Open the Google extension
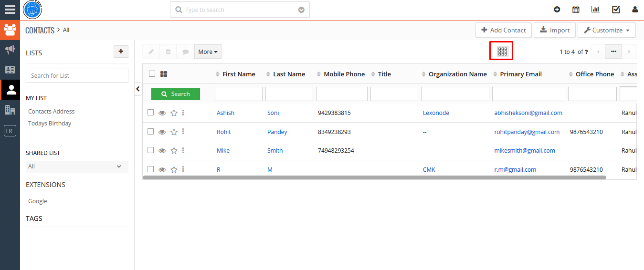 [38, 201]
